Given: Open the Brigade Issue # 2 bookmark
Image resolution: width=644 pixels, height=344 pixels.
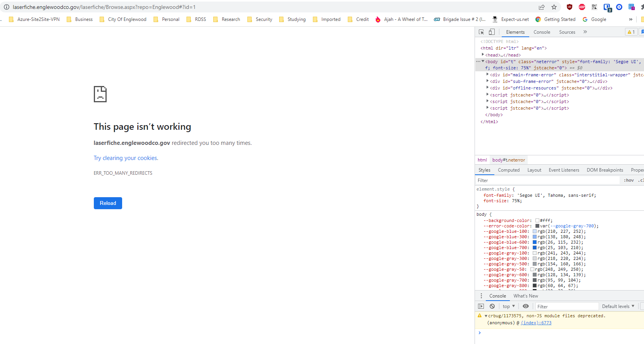Looking at the screenshot, I should tap(459, 19).
